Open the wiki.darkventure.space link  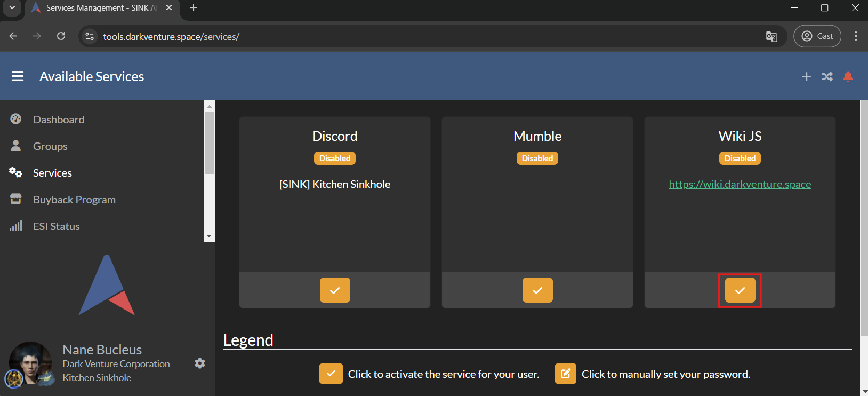coord(740,184)
